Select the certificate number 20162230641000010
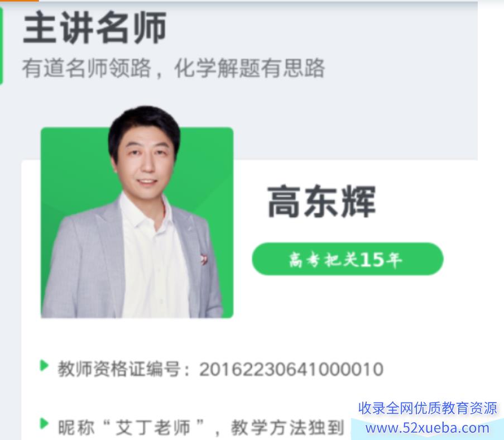504x440 pixels. [291, 369]
